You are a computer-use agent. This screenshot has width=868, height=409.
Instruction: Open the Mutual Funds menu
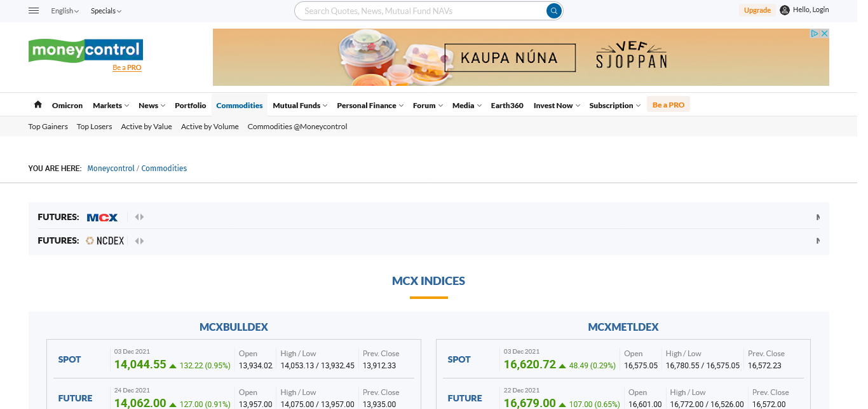tap(300, 106)
